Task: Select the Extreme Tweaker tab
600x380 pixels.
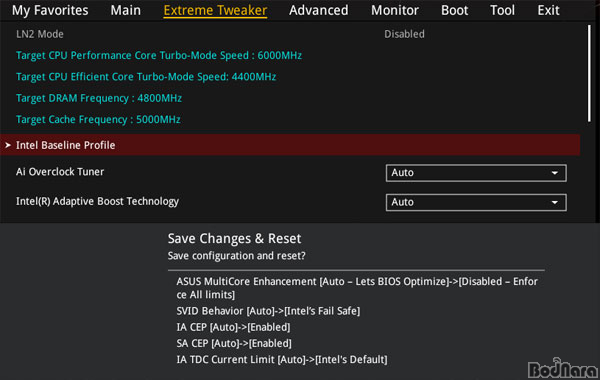Action: pos(215,10)
